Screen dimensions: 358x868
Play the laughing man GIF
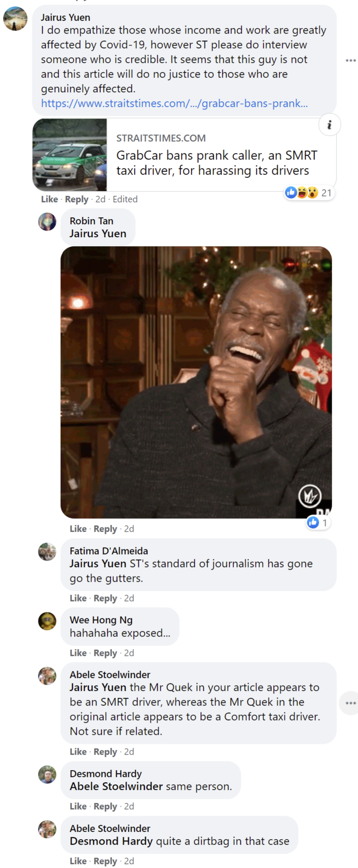(x=196, y=382)
